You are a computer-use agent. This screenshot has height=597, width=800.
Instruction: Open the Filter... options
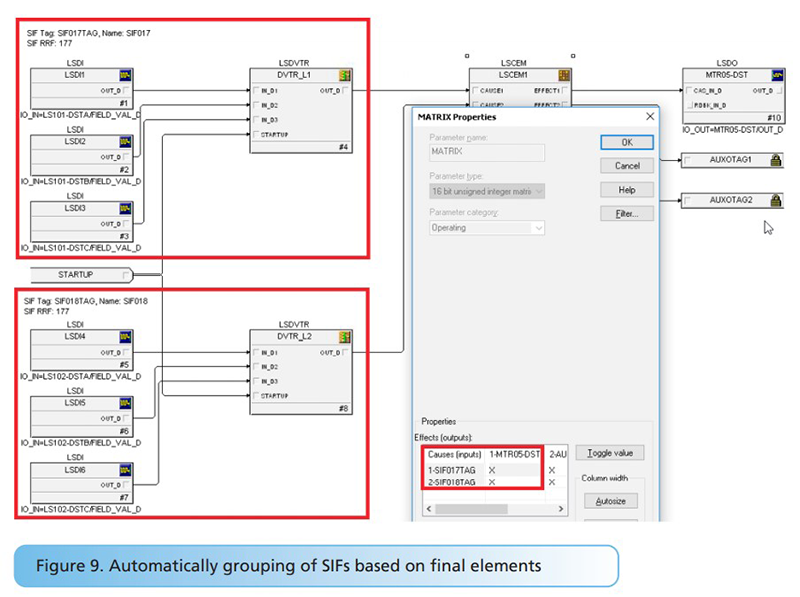tap(626, 214)
